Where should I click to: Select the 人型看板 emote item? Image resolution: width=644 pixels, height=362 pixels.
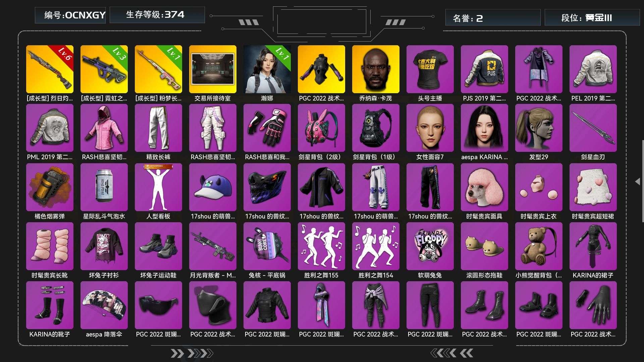(158, 187)
